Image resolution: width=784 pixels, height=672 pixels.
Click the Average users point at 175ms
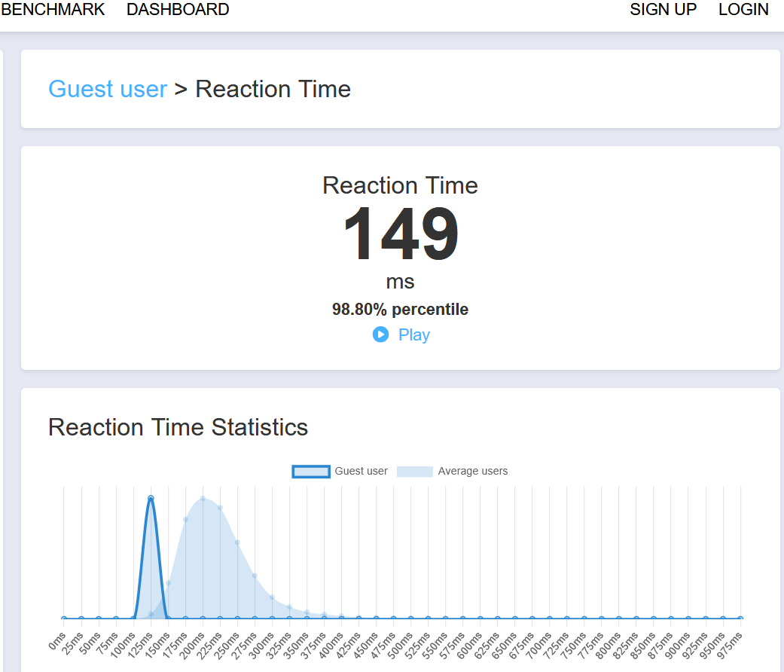(185, 520)
